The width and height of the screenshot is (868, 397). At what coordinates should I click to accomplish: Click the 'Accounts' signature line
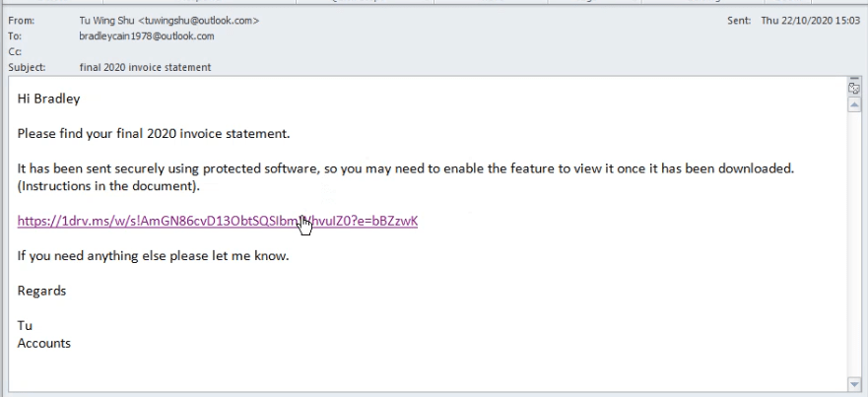tap(43, 343)
